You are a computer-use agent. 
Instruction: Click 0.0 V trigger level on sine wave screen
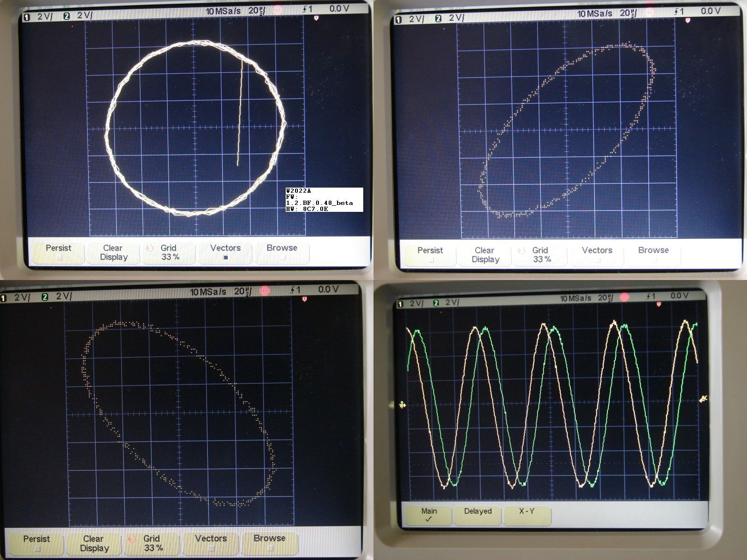point(679,296)
